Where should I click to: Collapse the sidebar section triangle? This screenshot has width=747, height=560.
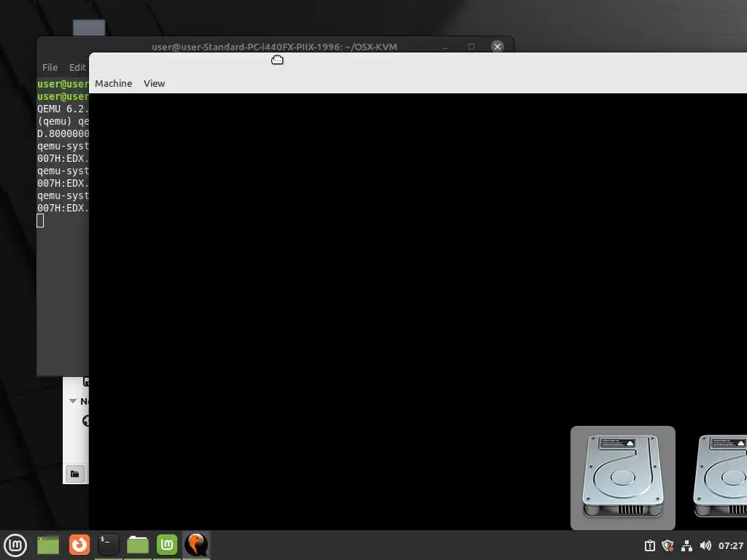pos(73,401)
